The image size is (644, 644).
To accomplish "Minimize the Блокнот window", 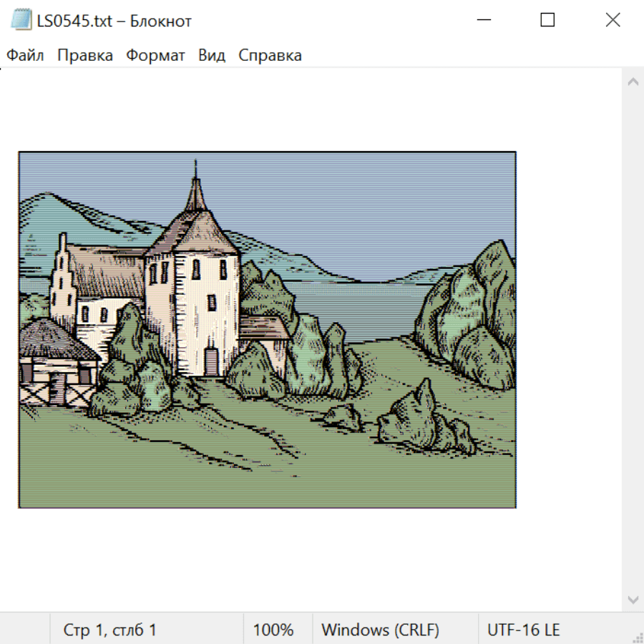I will pos(483,20).
